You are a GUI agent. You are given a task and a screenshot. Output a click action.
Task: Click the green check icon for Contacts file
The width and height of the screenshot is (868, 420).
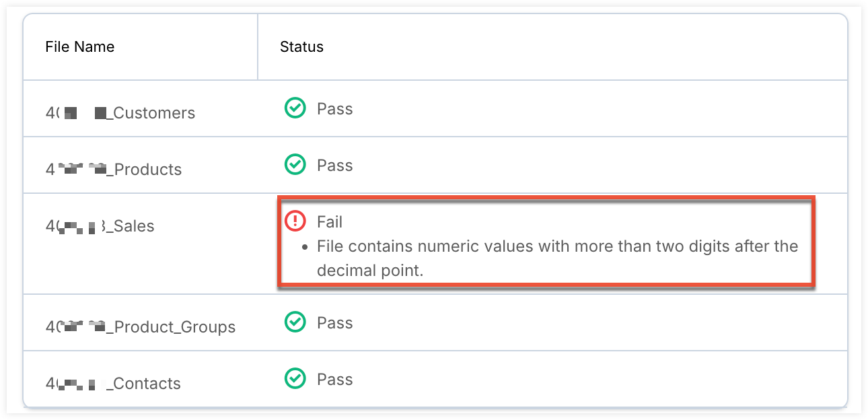click(295, 379)
